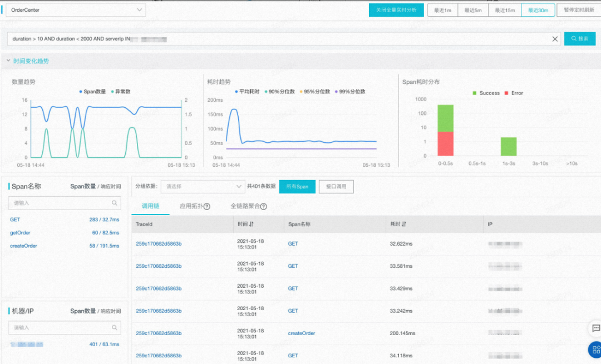Select the 最近5m time range
601x364 pixels.
[473, 11]
